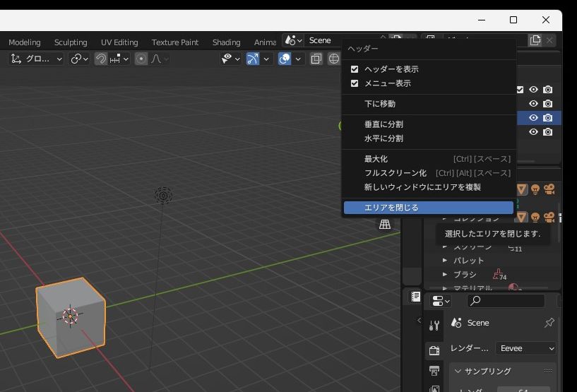Open the Eevee render engine dropdown
This screenshot has height=392, width=577.
pyautogui.click(x=525, y=348)
